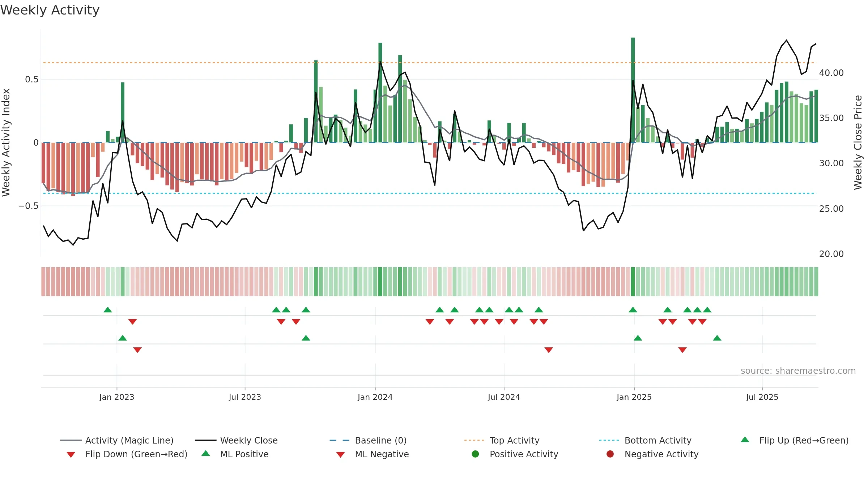Click the 30.00 price axis label

[831, 163]
